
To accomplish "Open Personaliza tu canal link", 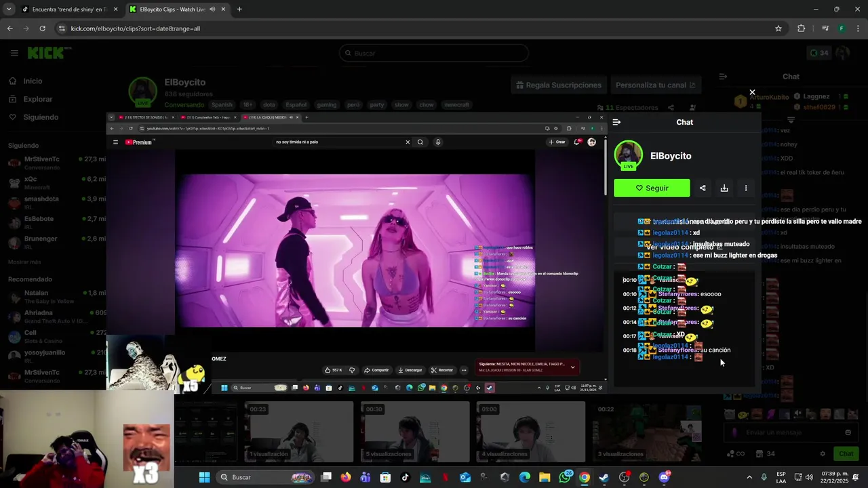I will pyautogui.click(x=655, y=85).
